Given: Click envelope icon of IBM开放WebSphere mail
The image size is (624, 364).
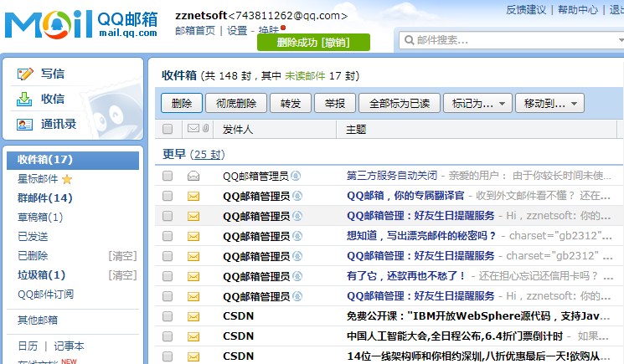Looking at the screenshot, I should tap(193, 316).
